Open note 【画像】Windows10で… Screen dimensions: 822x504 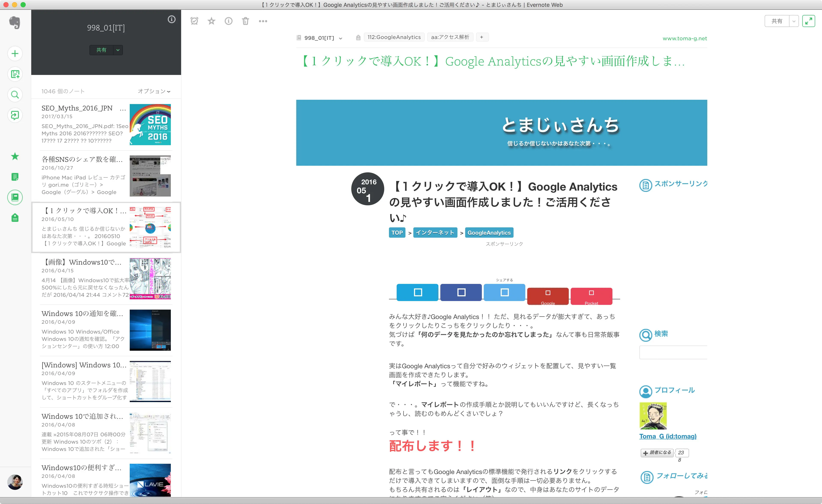pos(106,279)
